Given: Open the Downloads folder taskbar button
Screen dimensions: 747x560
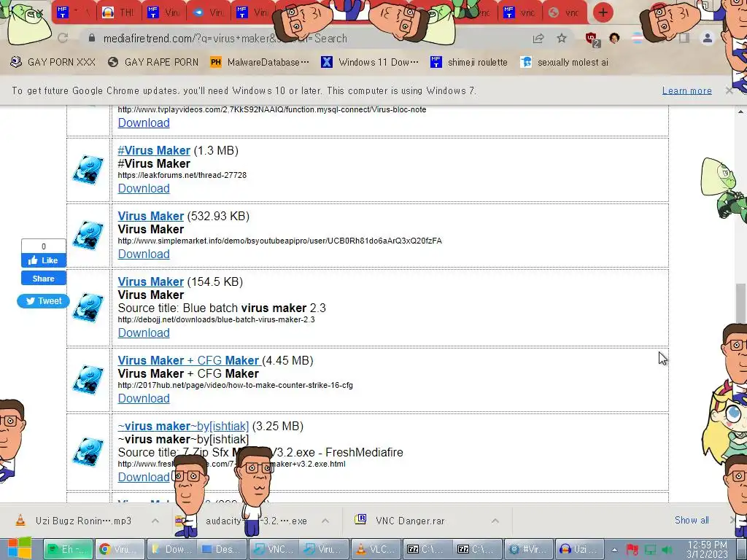Looking at the screenshot, I should tap(170, 549).
